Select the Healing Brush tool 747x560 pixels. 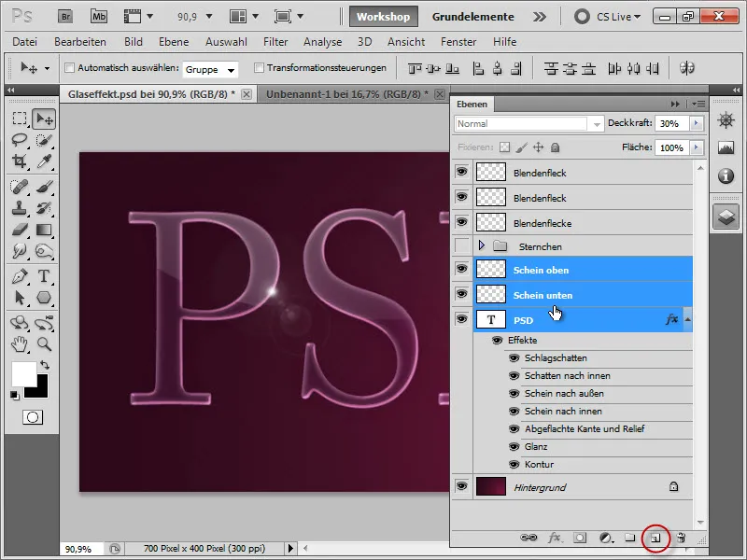20,187
